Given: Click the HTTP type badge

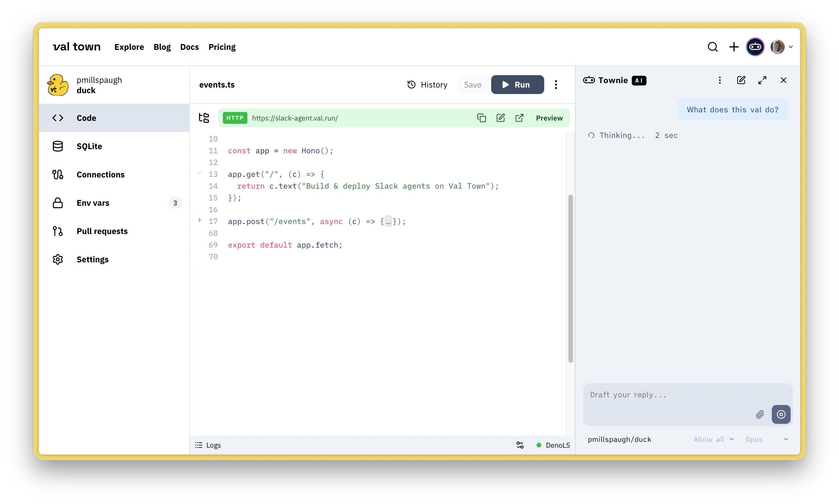Looking at the screenshot, I should (x=235, y=118).
